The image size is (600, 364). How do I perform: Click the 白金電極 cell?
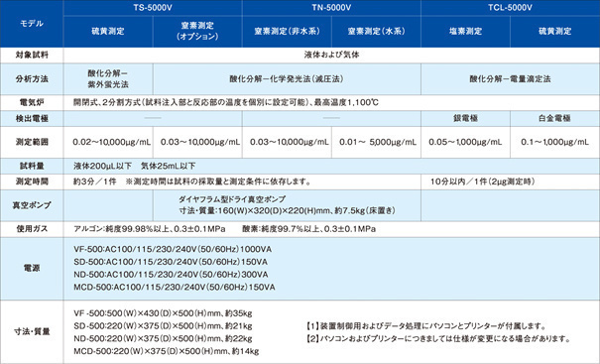pos(555,119)
